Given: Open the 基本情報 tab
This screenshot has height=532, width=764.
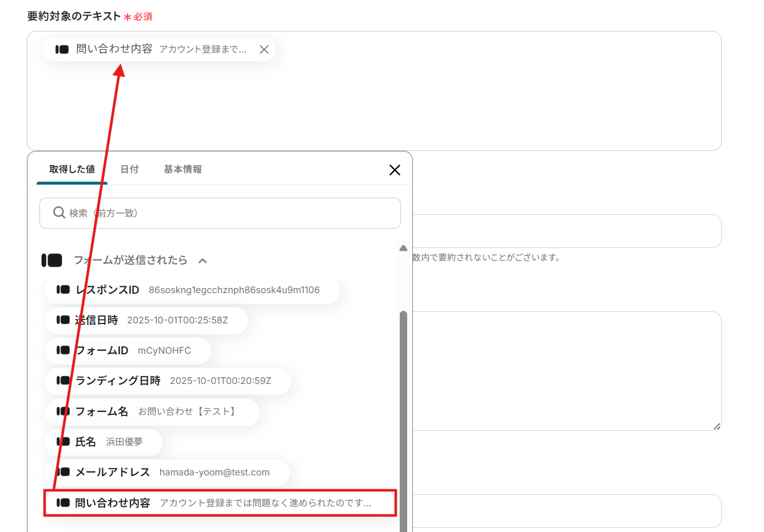Looking at the screenshot, I should (183, 169).
